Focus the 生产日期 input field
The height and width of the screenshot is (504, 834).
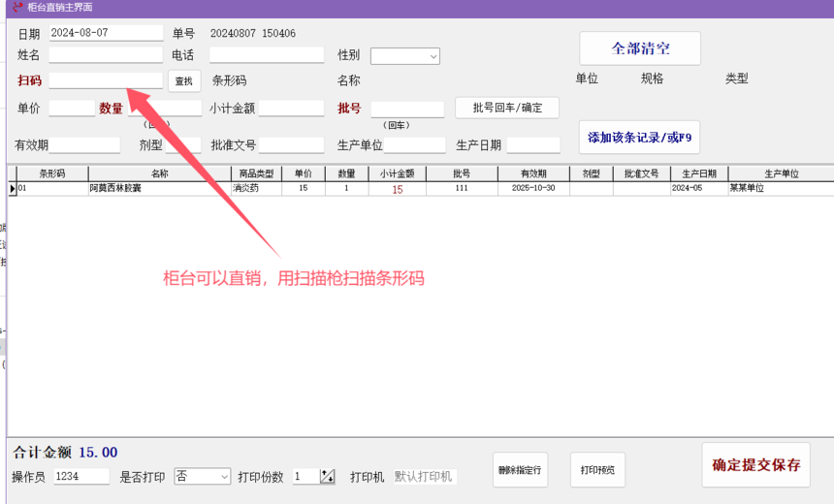pos(533,145)
